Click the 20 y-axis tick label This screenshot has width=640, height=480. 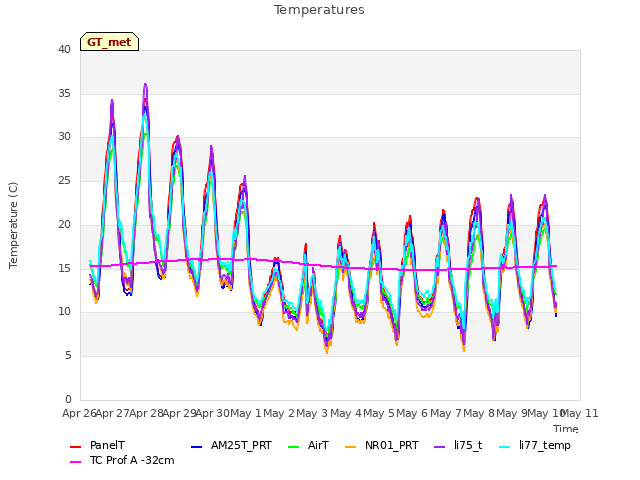coord(64,224)
